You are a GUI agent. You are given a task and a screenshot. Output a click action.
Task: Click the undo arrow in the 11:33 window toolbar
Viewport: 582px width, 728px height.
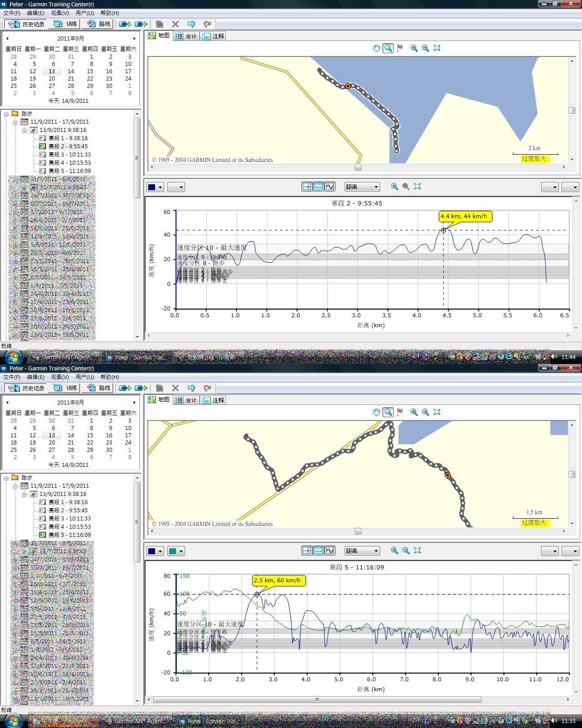pos(191,388)
